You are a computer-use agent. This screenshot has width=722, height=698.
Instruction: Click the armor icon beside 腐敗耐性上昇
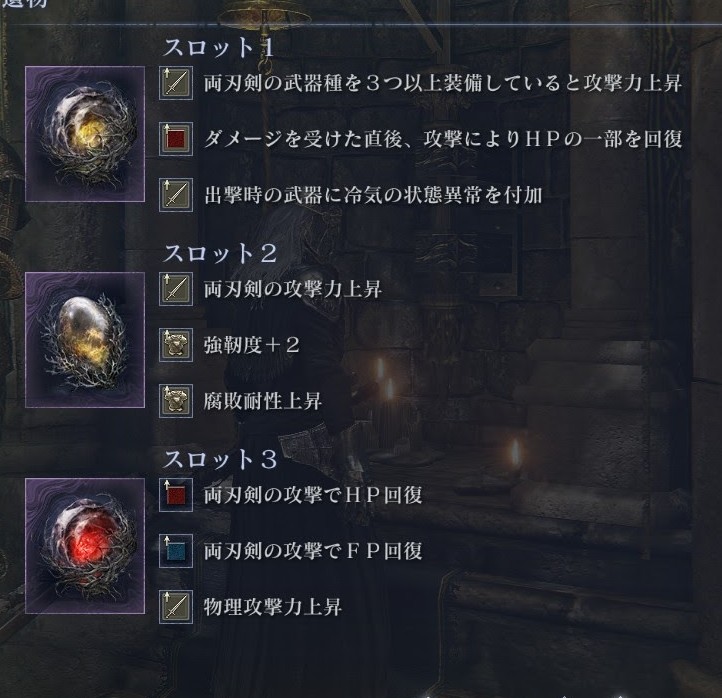(x=176, y=401)
